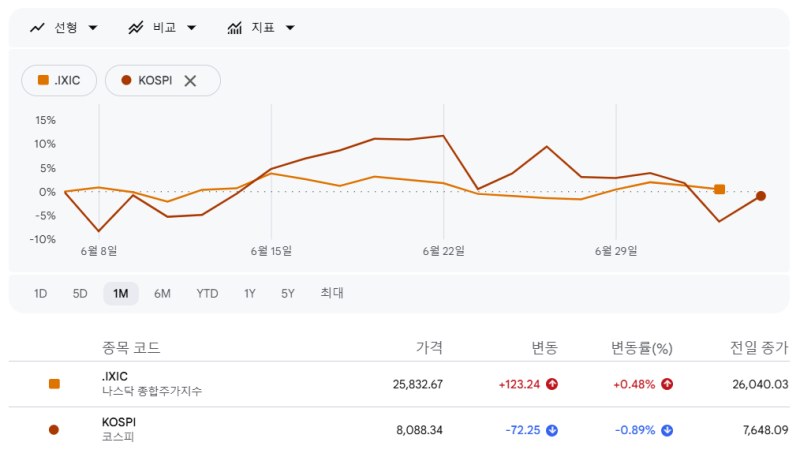
Task: Click 나스닥 종합주가지수 subtitle
Action: tap(152, 391)
